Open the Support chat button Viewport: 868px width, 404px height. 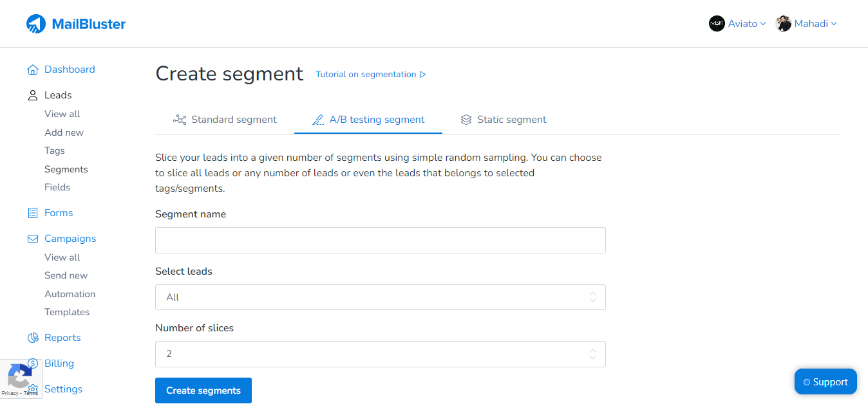[826, 381]
